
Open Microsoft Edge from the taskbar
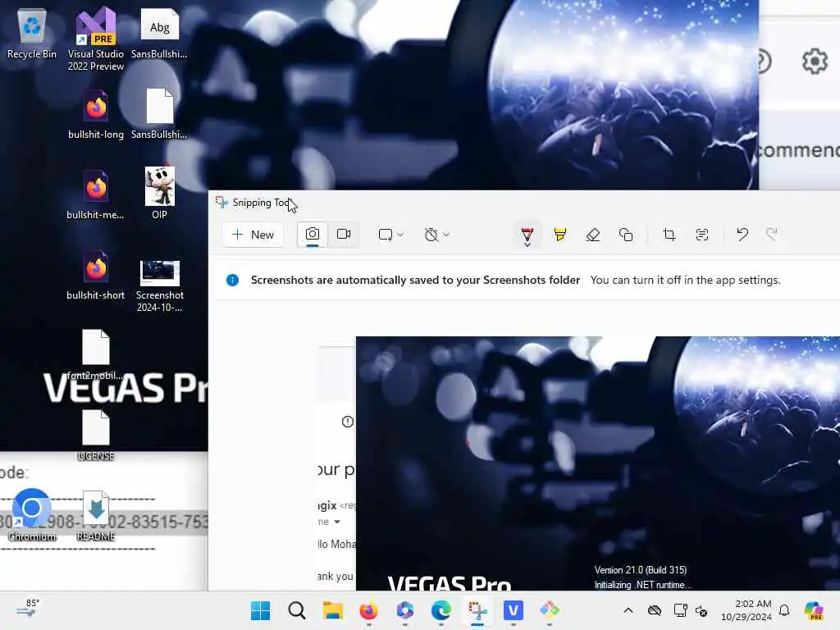point(441,610)
